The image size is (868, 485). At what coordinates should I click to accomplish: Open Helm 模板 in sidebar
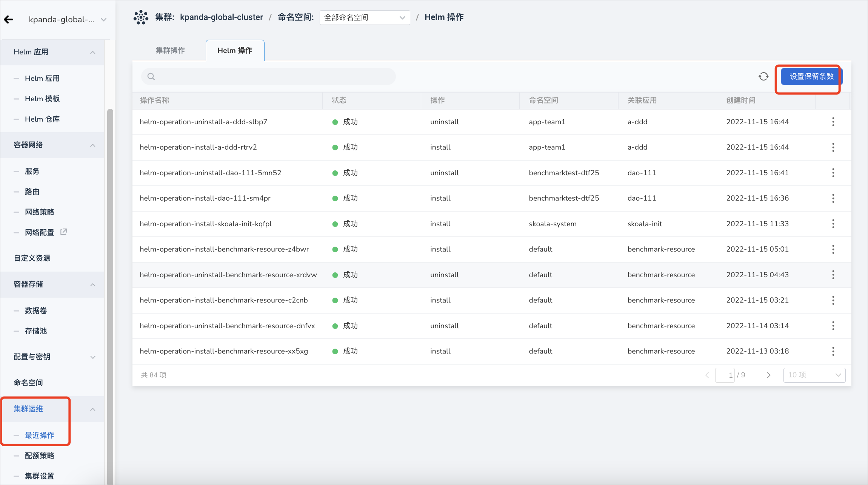tap(42, 99)
